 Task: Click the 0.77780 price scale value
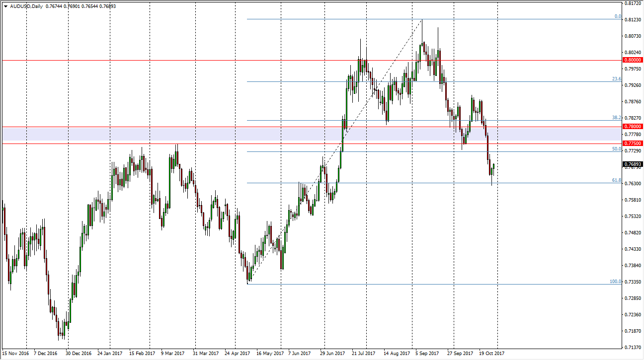[x=632, y=135]
